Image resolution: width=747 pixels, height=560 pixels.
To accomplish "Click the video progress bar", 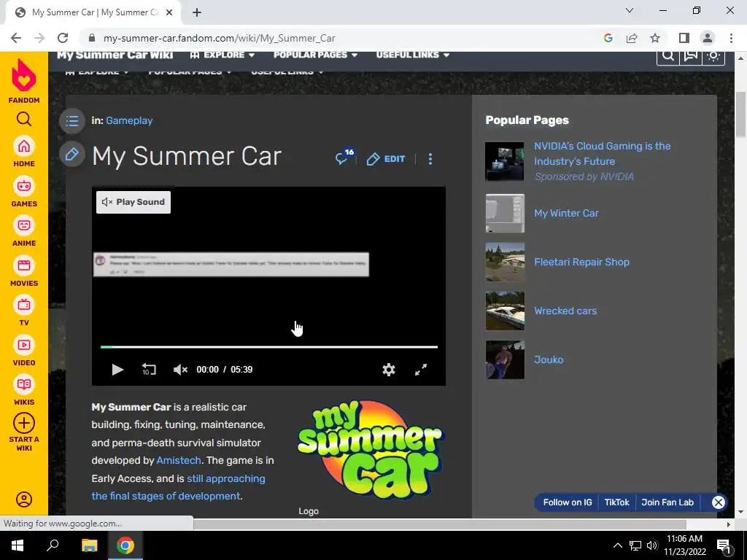I will 269,347.
